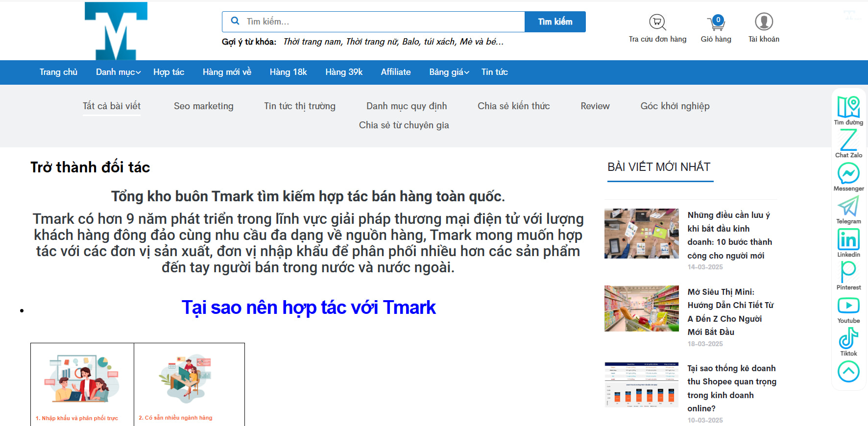This screenshot has height=426, width=868.
Task: Open article Những điều cần lưu ý
Action: click(x=729, y=235)
